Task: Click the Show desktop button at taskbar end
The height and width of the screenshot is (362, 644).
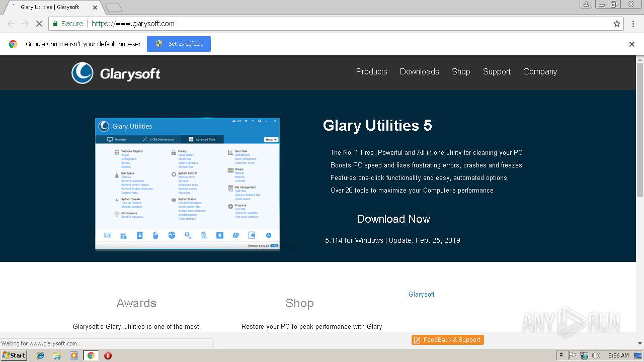Action: click(638, 355)
